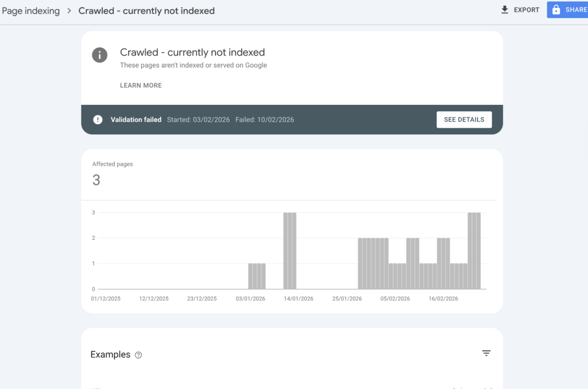The height and width of the screenshot is (389, 588).
Task: Click the lock icon inside the SHARE button
Action: (x=556, y=10)
